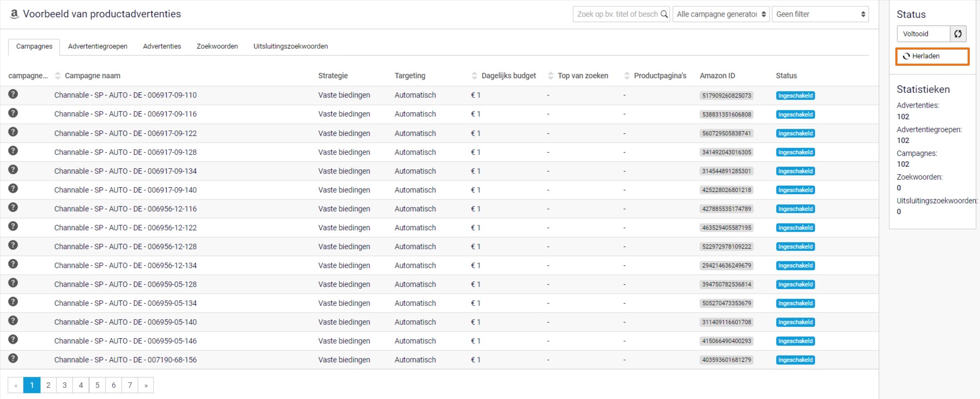Viewport: 980px width, 399px height.
Task: Open help icon for campaign 006956-12-134
Action: point(13,264)
